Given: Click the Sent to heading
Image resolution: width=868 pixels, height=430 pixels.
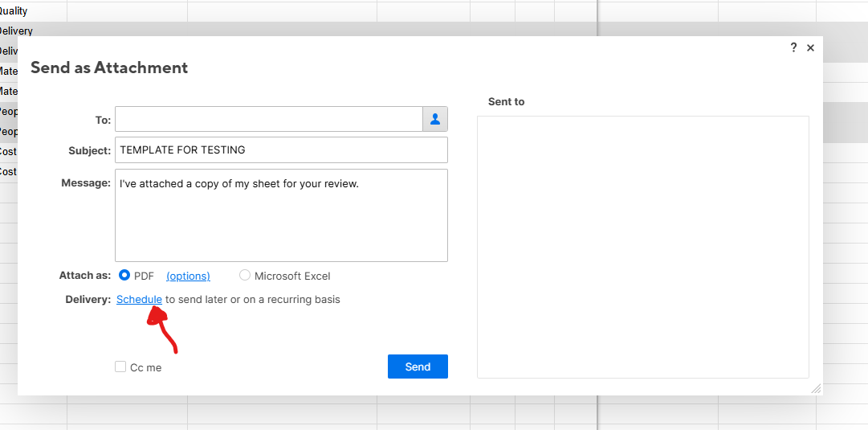Looking at the screenshot, I should [506, 102].
